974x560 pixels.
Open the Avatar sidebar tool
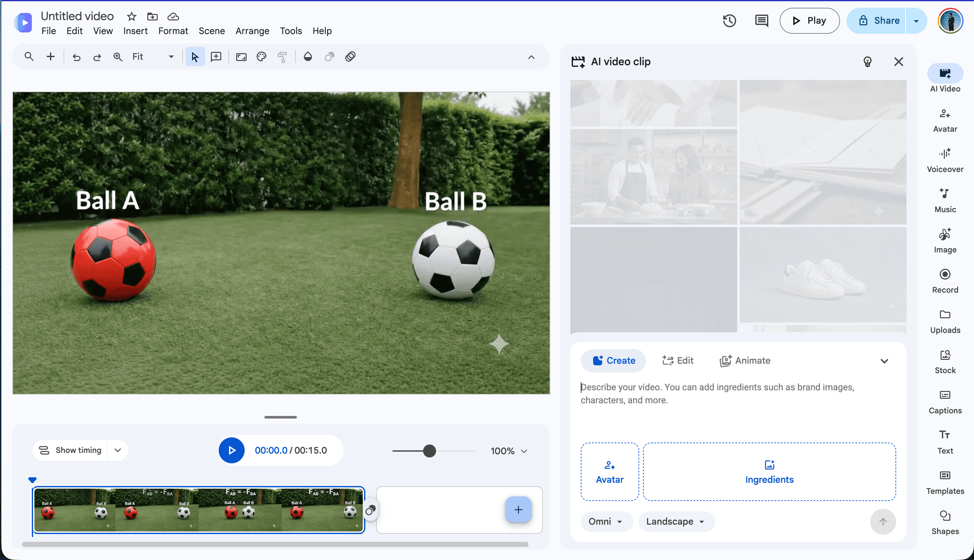pyautogui.click(x=945, y=120)
